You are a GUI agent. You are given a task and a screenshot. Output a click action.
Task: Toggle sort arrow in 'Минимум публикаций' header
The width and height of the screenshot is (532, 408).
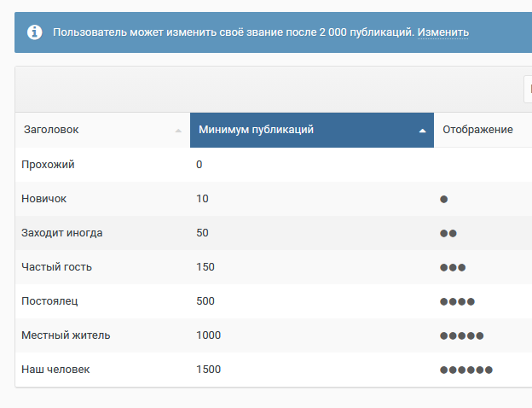point(422,131)
